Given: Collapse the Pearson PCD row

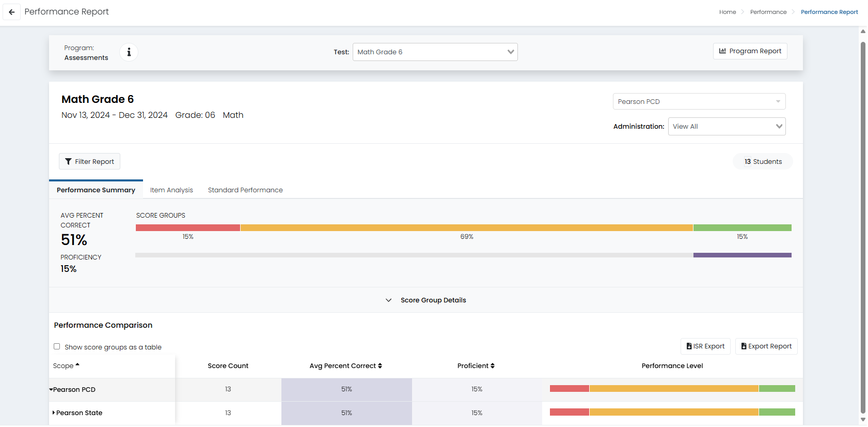Looking at the screenshot, I should (51, 389).
